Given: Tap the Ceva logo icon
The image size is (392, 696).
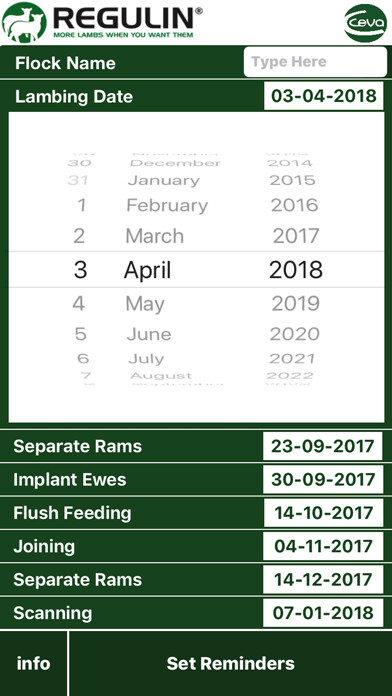Looking at the screenshot, I should (x=365, y=23).
